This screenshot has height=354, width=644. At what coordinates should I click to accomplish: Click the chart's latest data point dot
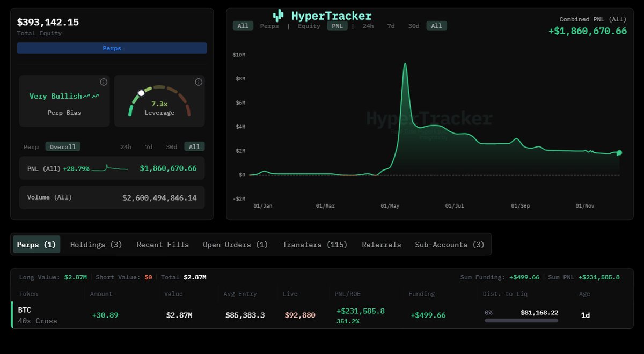pyautogui.click(x=619, y=153)
